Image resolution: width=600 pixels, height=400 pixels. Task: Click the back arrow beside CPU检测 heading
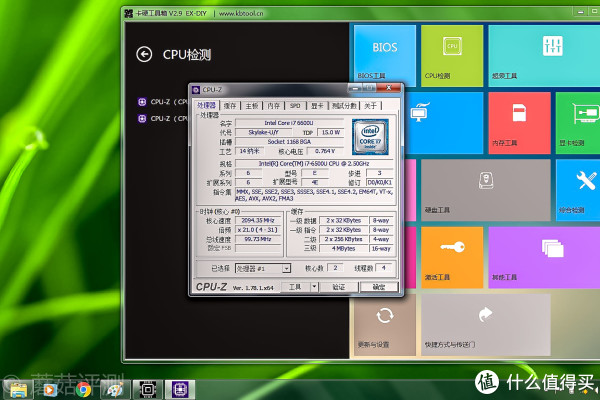pyautogui.click(x=144, y=54)
